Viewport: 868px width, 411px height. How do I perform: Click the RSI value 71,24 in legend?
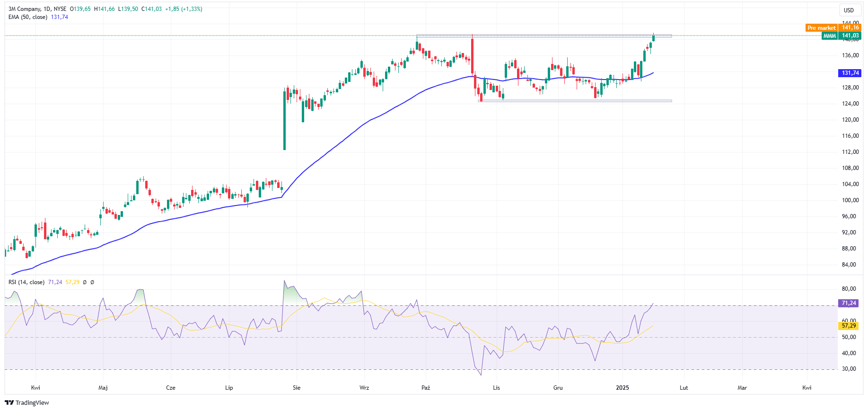[x=55, y=282]
